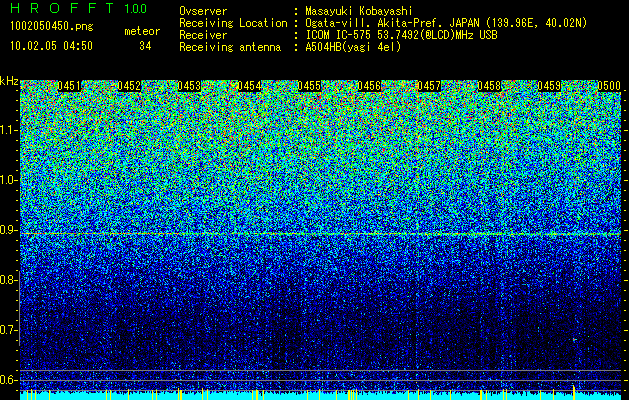This screenshot has height=400, width=629.
Task: Click the 0452 time marker
Action: tap(129, 86)
